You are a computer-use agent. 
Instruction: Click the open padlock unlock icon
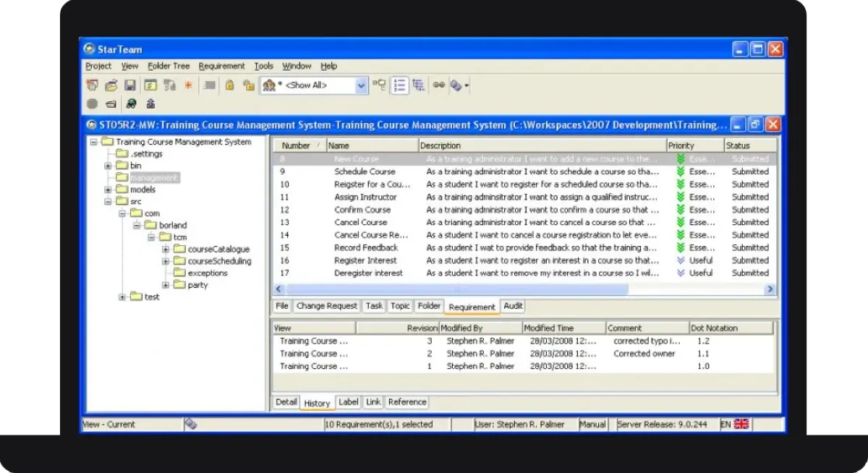point(248,85)
